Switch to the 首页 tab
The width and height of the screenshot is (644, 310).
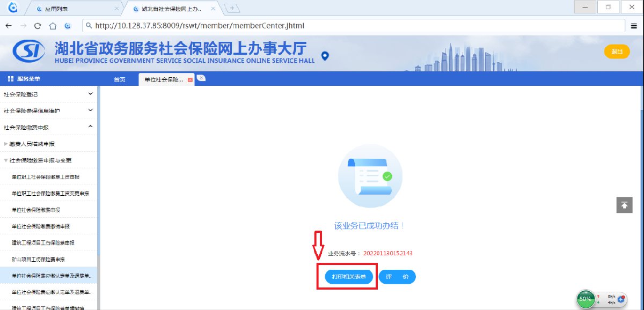[x=119, y=79]
